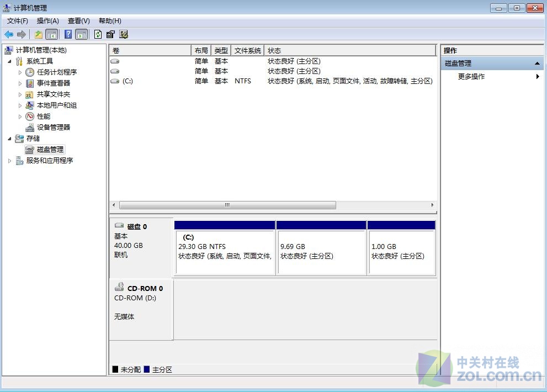Toggle the console tree visibility toolbar button
This screenshot has width=547, height=392.
(x=52, y=34)
